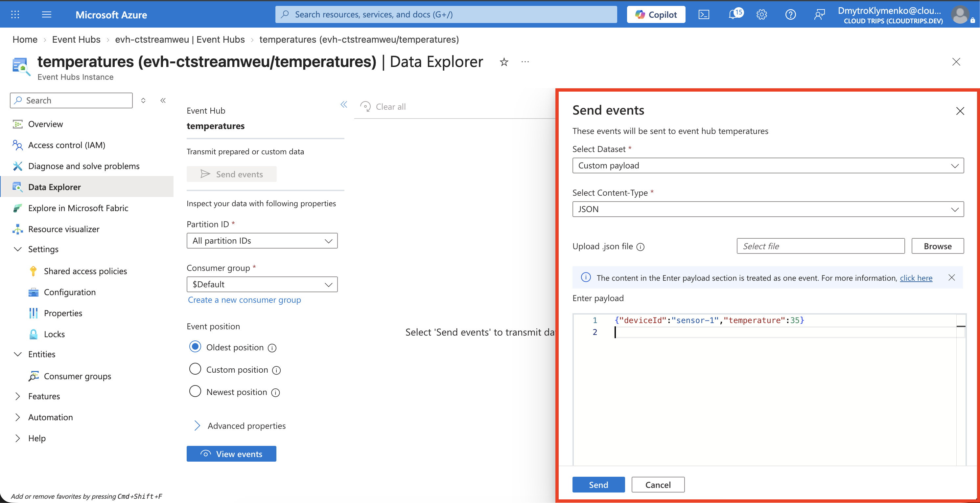Screen dimensions: 980x503
Task: Follow the click here link
Action: pos(916,278)
